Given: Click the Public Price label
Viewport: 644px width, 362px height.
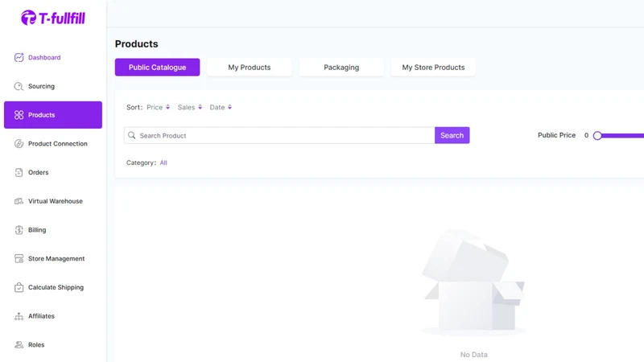Looking at the screenshot, I should (x=556, y=135).
